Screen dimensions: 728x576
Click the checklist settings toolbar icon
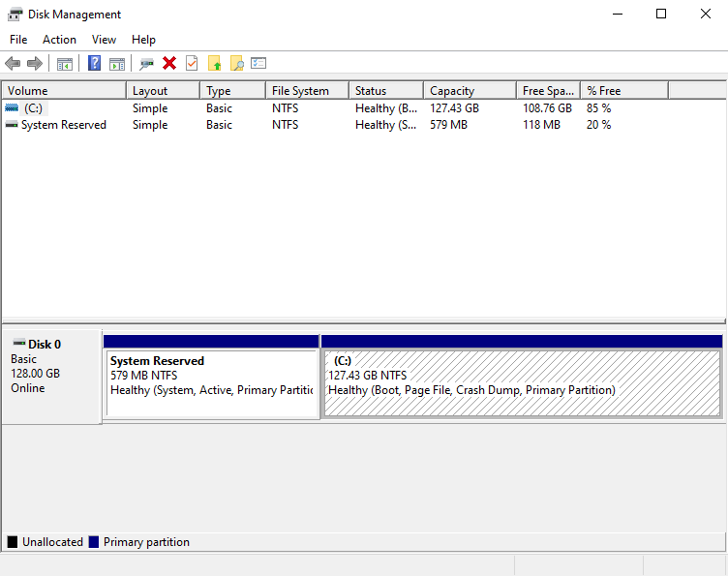pyautogui.click(x=258, y=63)
